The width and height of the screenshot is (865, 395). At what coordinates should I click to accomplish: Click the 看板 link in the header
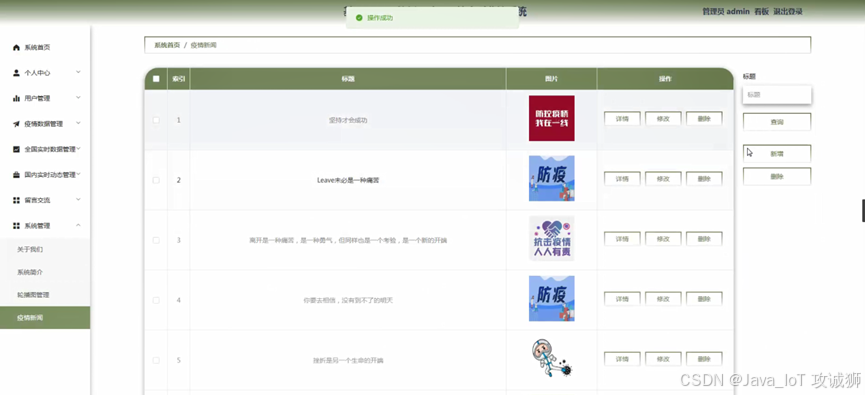coord(761,12)
